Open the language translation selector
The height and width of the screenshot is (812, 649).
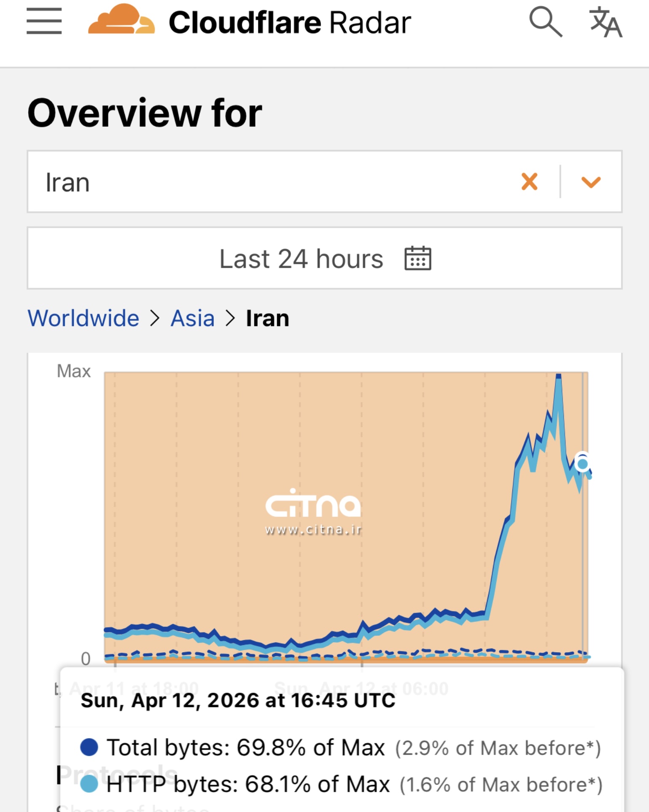(x=606, y=22)
